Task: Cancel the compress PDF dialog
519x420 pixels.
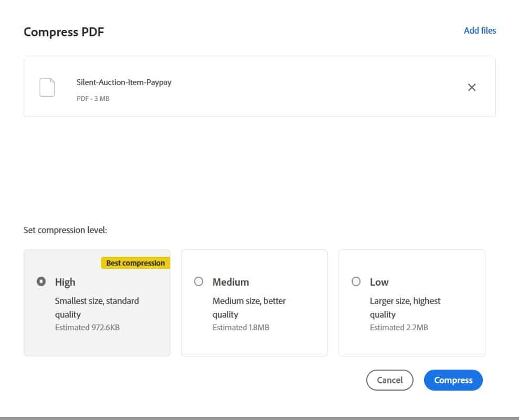Action: click(x=389, y=380)
